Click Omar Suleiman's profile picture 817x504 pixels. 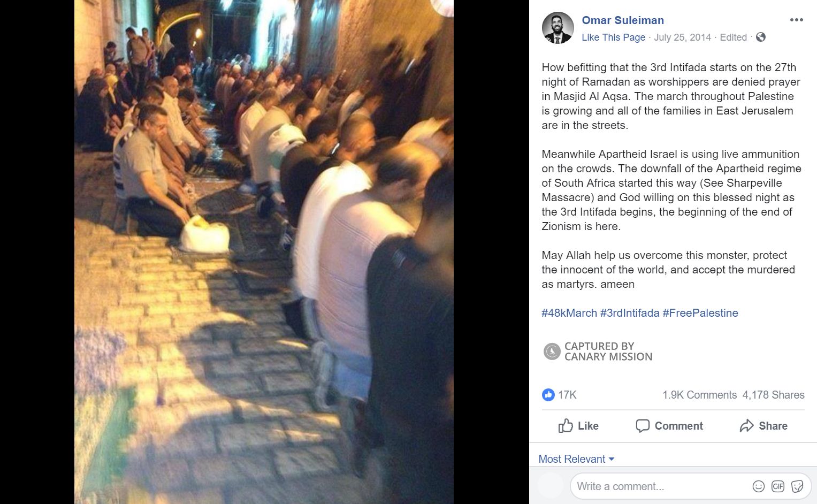[x=558, y=28]
